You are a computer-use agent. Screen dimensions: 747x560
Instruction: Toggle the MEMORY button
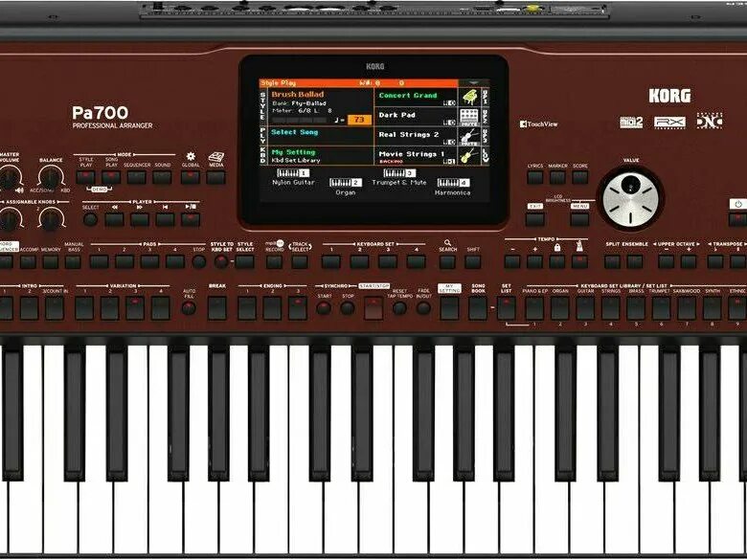point(51,262)
